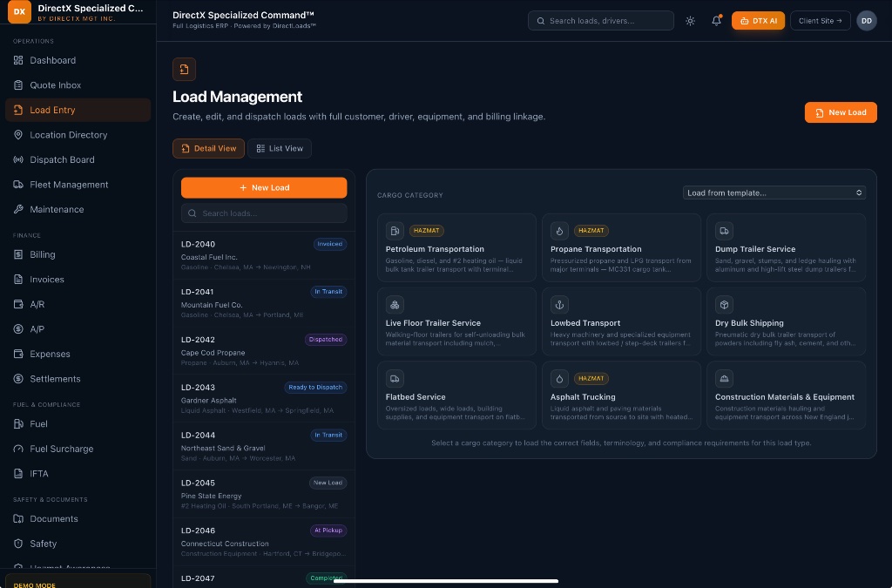Click the At Pickup badge on LD-2046

point(328,531)
